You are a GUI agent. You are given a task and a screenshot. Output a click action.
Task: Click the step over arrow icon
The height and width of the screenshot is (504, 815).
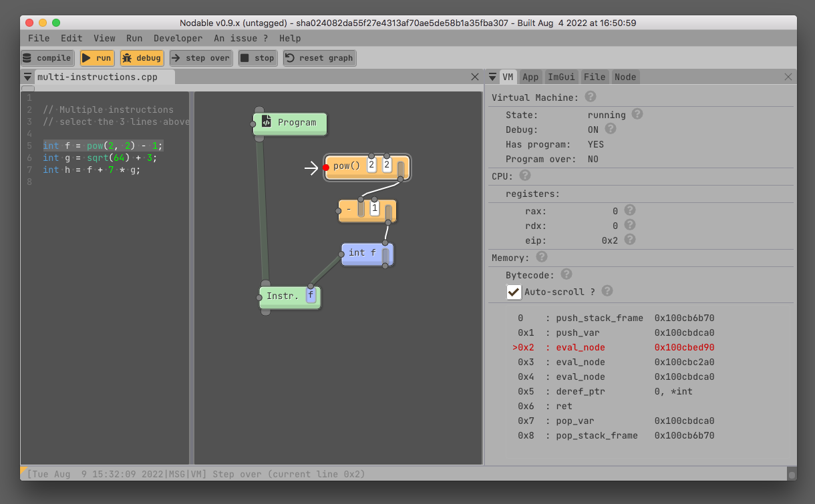pyautogui.click(x=175, y=57)
